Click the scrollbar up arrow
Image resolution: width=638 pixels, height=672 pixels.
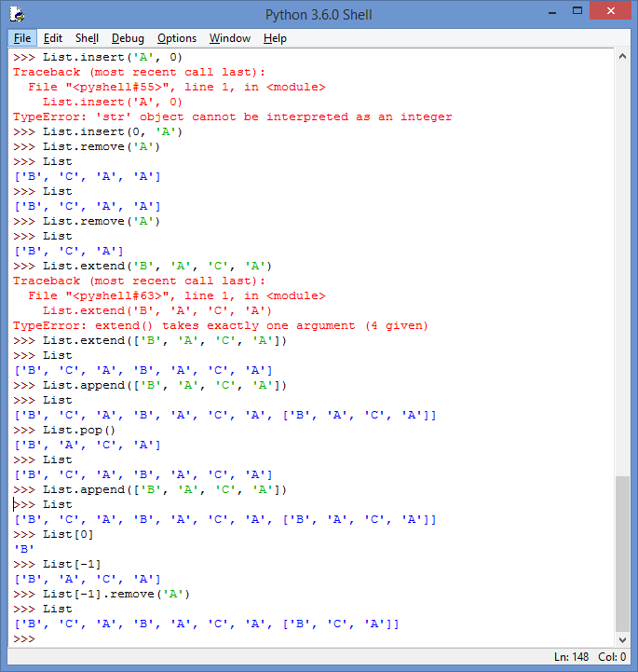pos(622,56)
